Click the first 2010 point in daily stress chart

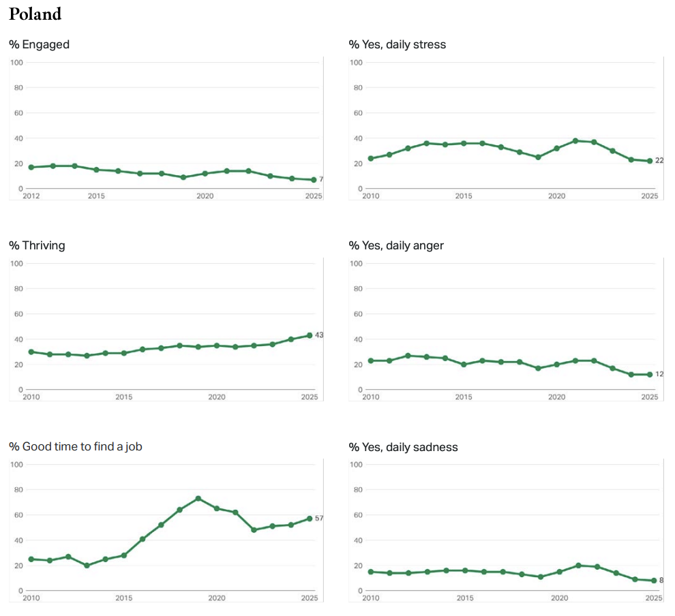point(371,158)
